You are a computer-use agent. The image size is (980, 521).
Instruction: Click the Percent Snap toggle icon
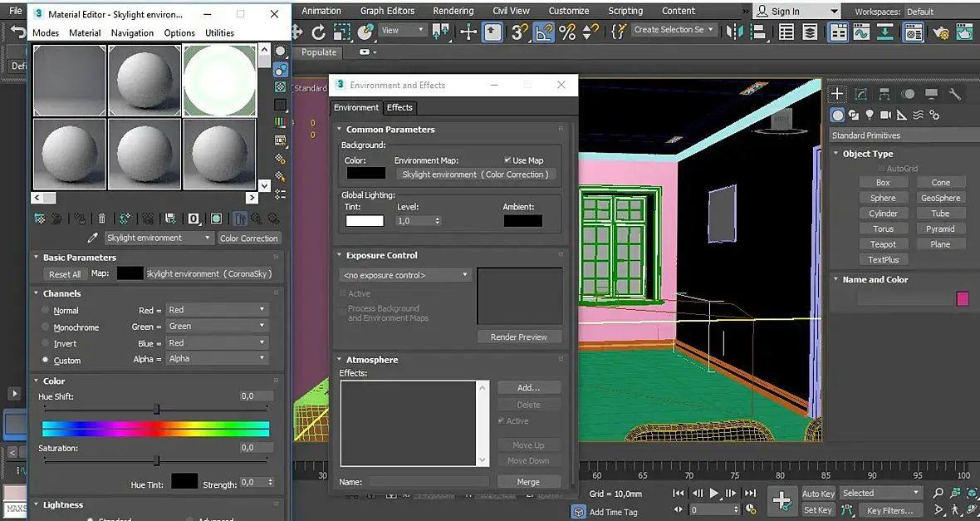click(x=567, y=32)
